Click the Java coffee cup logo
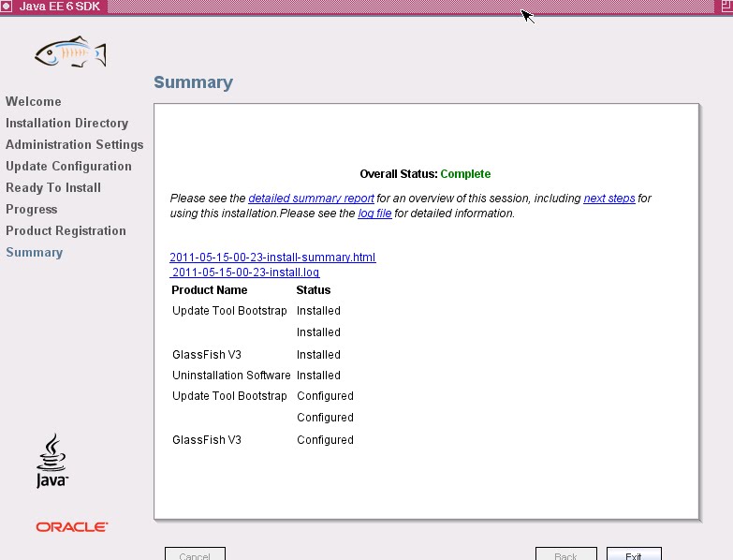Image resolution: width=733 pixels, height=560 pixels. coord(51,461)
